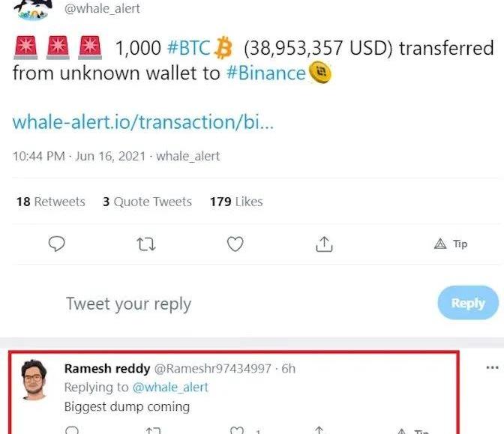Like the whale_alert tweet with heart icon

click(235, 244)
